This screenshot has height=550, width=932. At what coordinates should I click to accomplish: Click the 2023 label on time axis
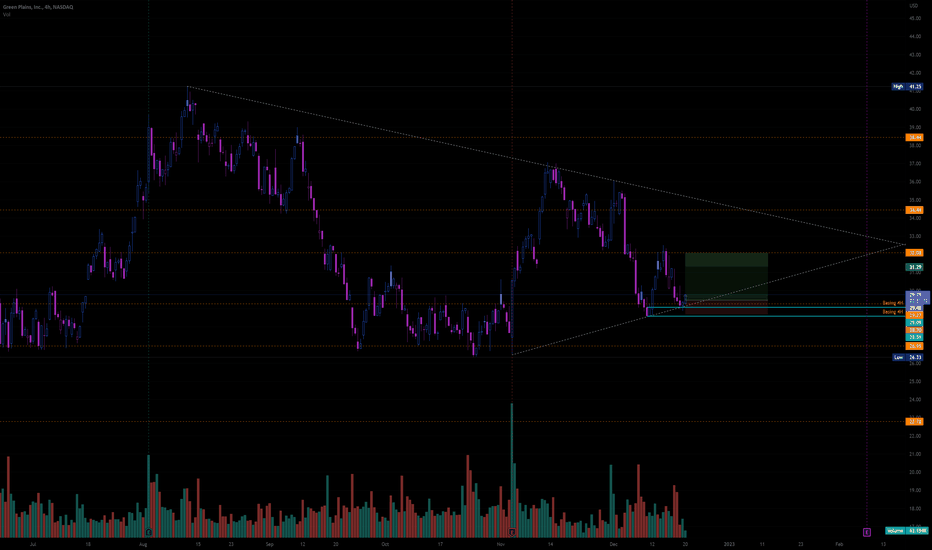click(729, 544)
